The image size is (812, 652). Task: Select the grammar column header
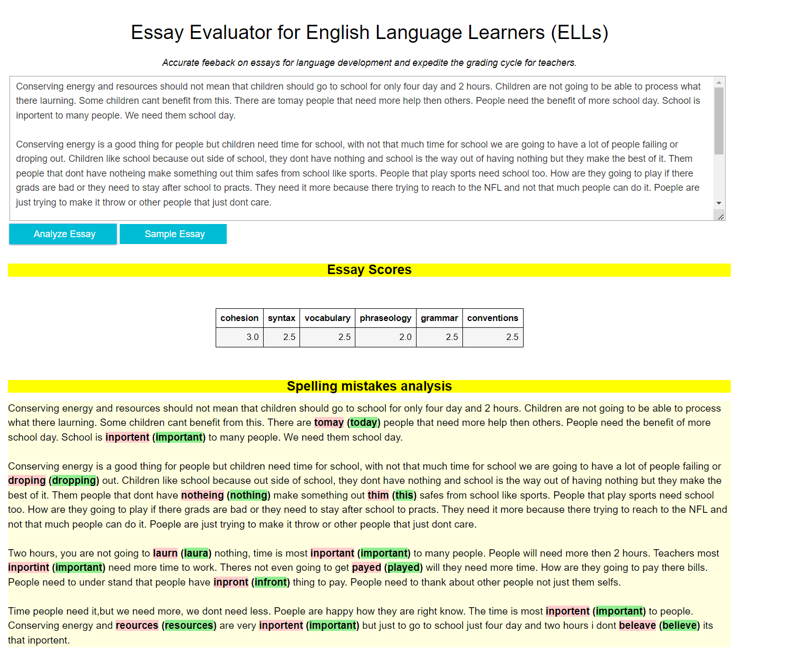[x=439, y=318]
